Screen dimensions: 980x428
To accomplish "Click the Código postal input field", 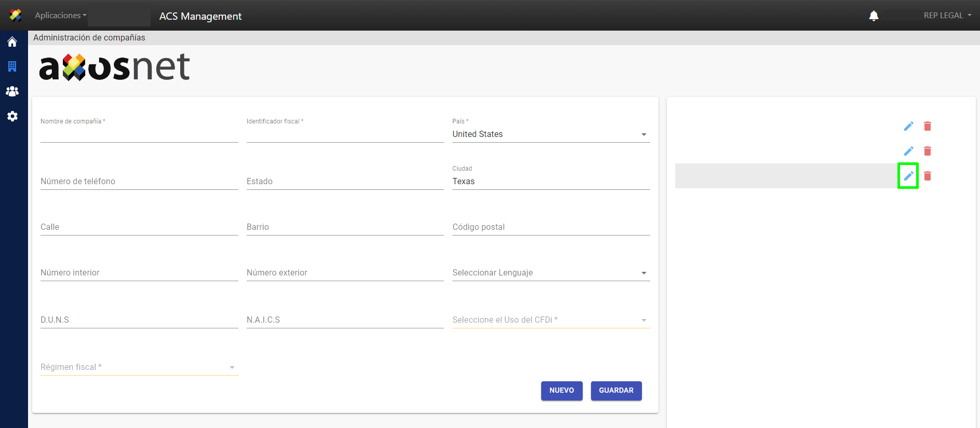I will pos(551,227).
